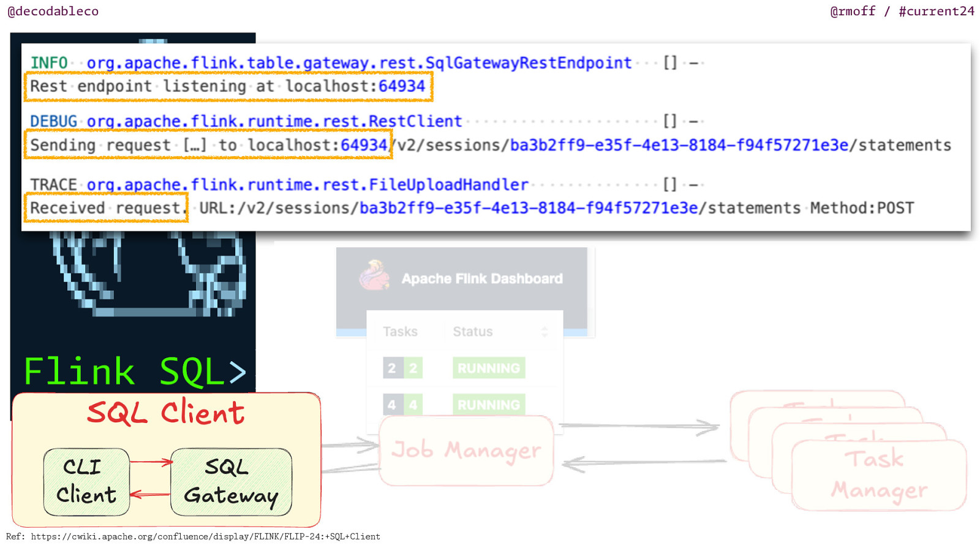This screenshot has height=551, width=980.
Task: Click the FileUploadHandler class name
Action: [x=448, y=185]
